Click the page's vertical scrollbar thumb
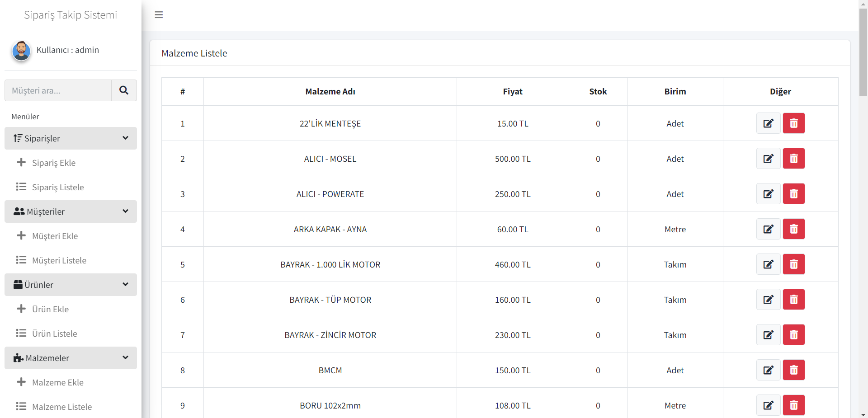Image resolution: width=868 pixels, height=418 pixels. (863, 52)
